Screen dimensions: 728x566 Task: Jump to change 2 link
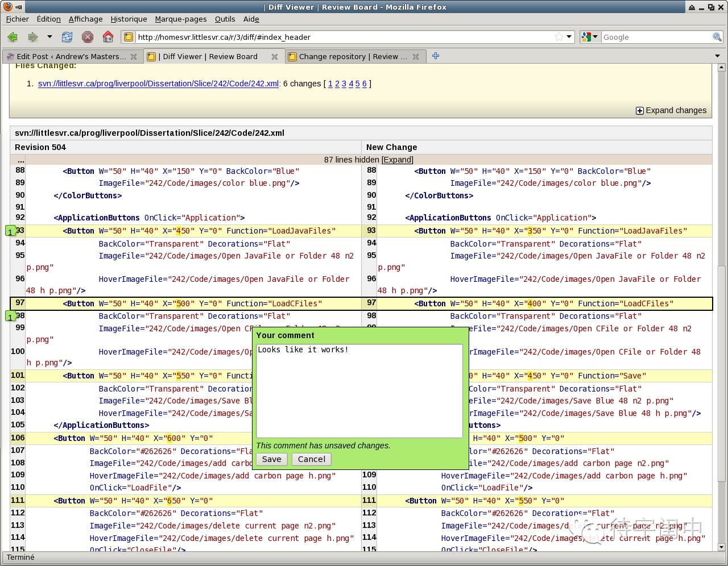337,84
